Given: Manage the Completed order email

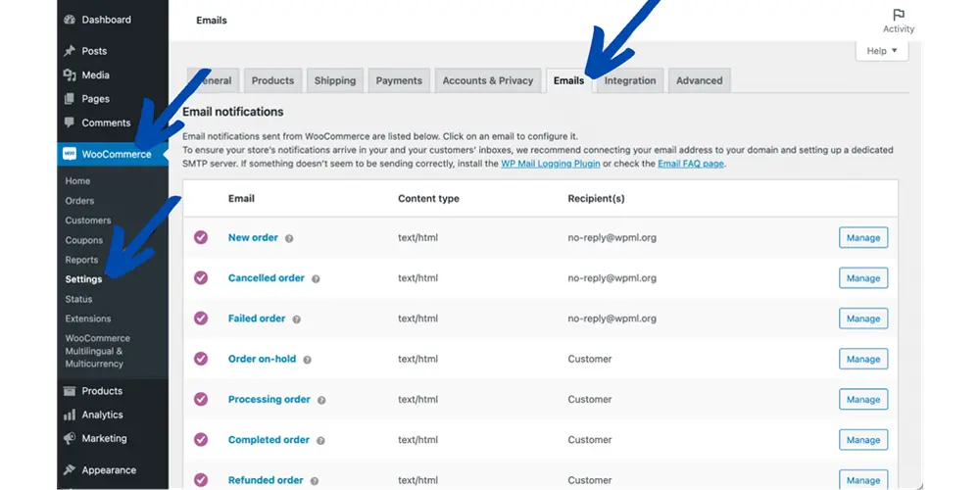Looking at the screenshot, I should pyautogui.click(x=863, y=440).
